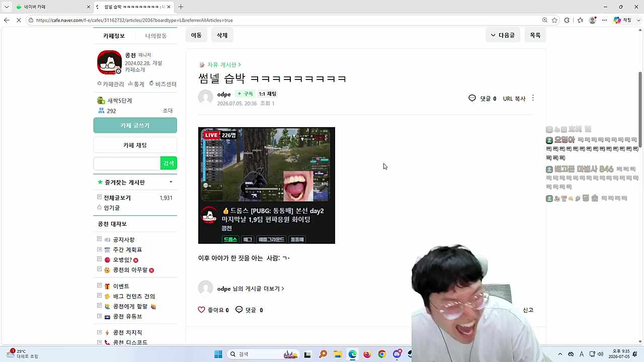Open 콩천 치지직 board

click(x=127, y=332)
